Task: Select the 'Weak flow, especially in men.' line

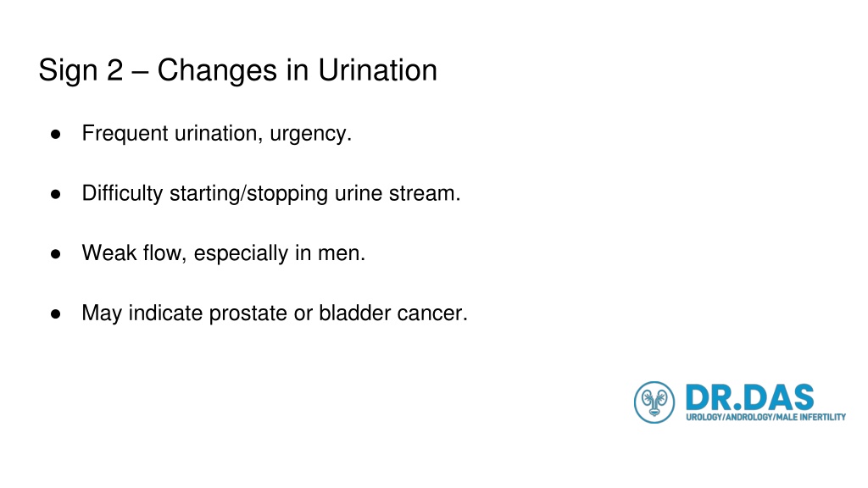Action: click(x=224, y=253)
